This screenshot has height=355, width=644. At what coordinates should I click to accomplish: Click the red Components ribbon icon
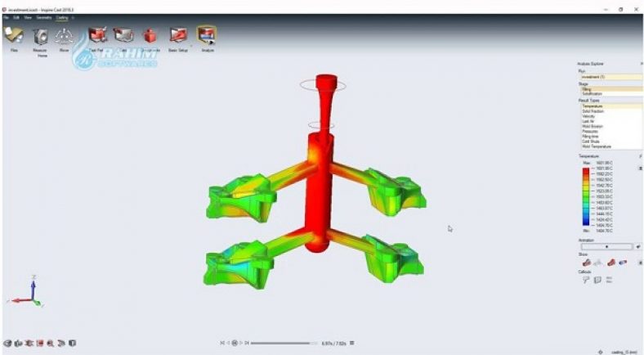point(150,36)
